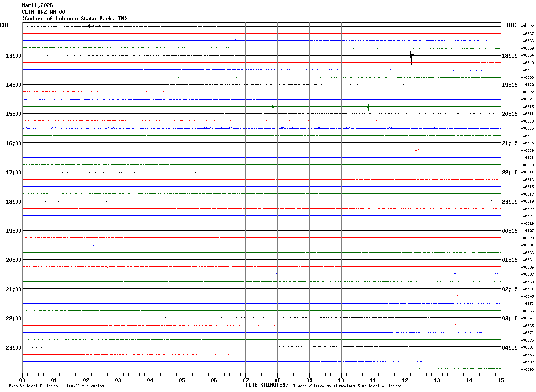Click DC offset value -36654
The height and width of the screenshot is (392, 536).
pyautogui.click(x=528, y=55)
